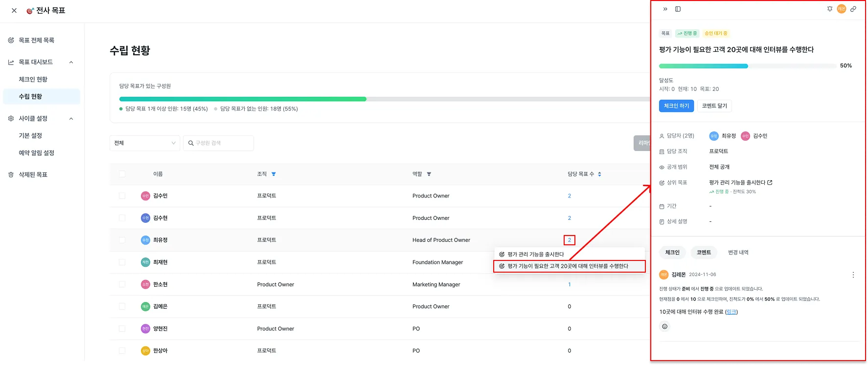Check the checkbox for 최유정's row
Viewport: 868px width, 365px height.
click(x=122, y=240)
